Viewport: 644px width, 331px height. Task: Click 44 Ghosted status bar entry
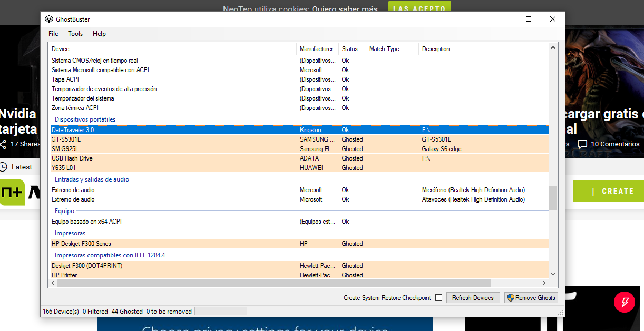click(x=127, y=312)
